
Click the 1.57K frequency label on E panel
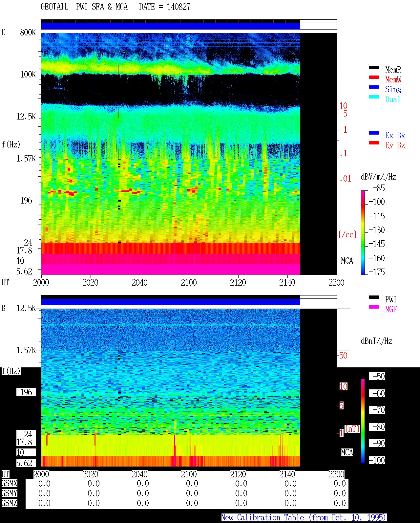pos(26,158)
